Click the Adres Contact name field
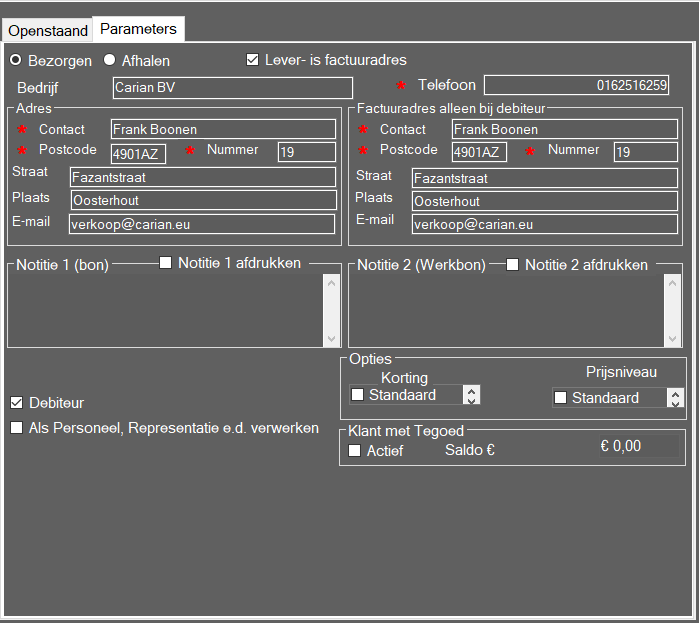 click(x=222, y=129)
